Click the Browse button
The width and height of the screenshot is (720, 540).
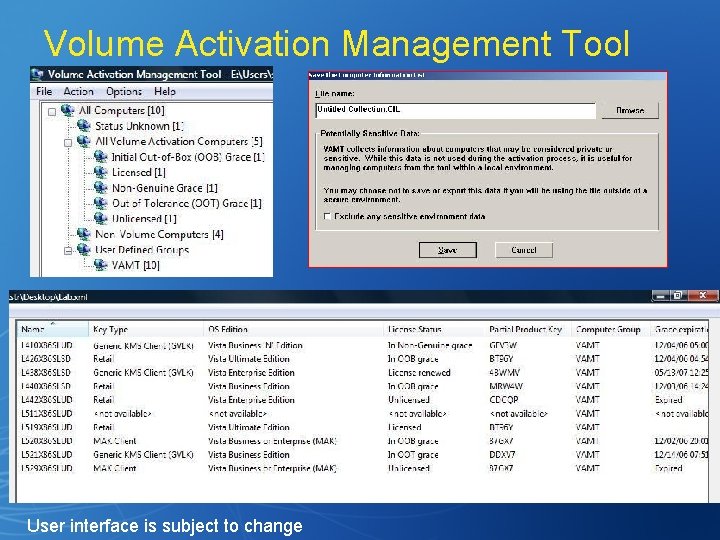[630, 110]
